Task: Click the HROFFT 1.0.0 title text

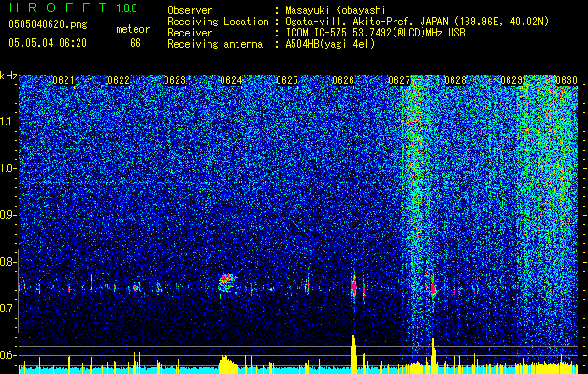Action: tap(74, 7)
